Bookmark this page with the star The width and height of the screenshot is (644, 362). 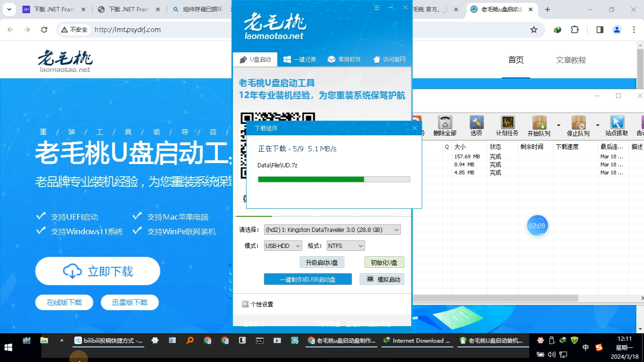tap(534, 30)
